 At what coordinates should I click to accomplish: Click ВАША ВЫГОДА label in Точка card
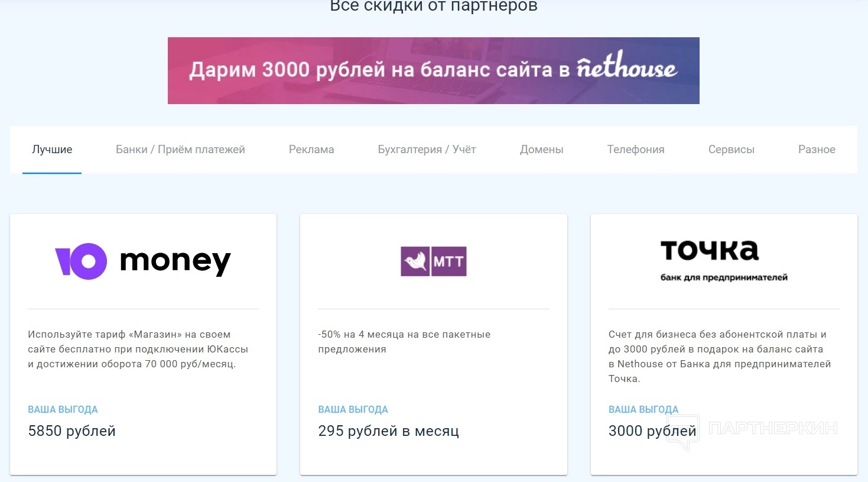click(643, 409)
